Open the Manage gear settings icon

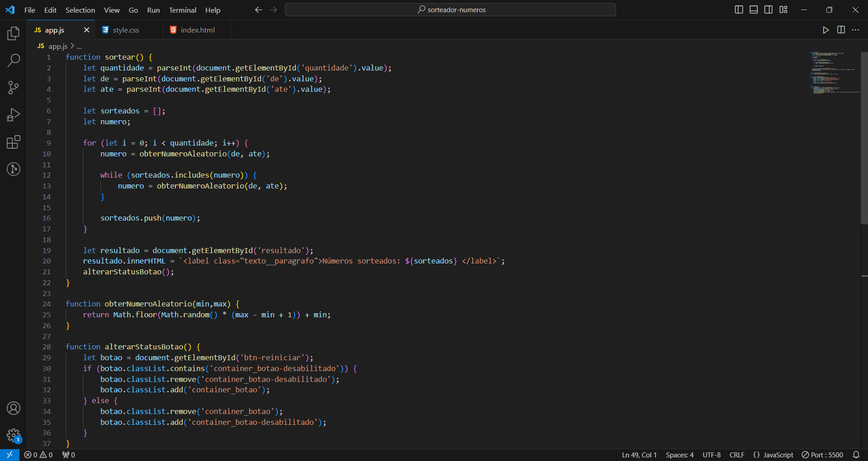pos(14,435)
